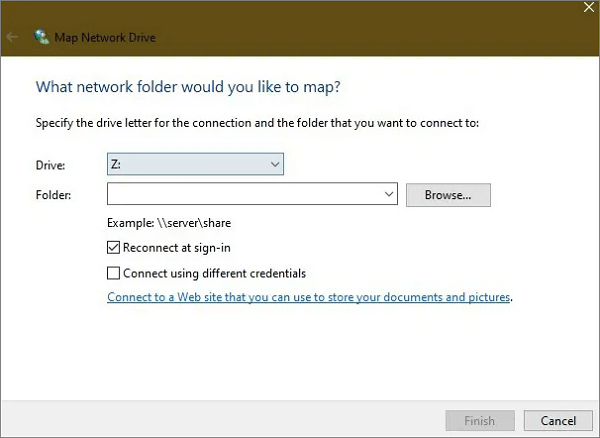The width and height of the screenshot is (600, 438).
Task: Click the back arrow in title bar
Action: point(13,38)
